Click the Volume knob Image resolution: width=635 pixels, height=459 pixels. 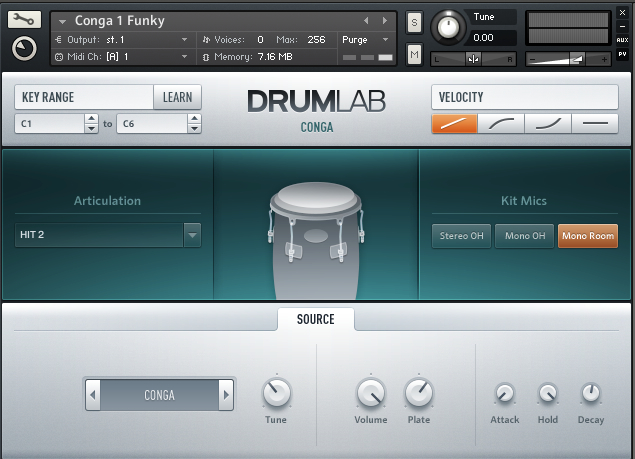click(x=371, y=392)
